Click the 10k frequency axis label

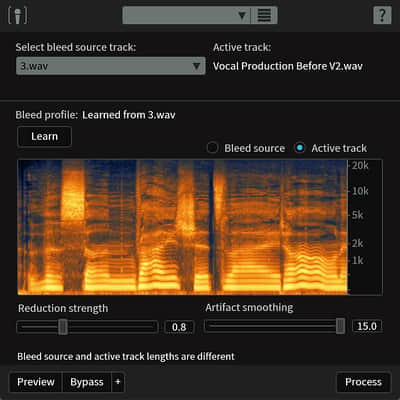click(x=360, y=191)
